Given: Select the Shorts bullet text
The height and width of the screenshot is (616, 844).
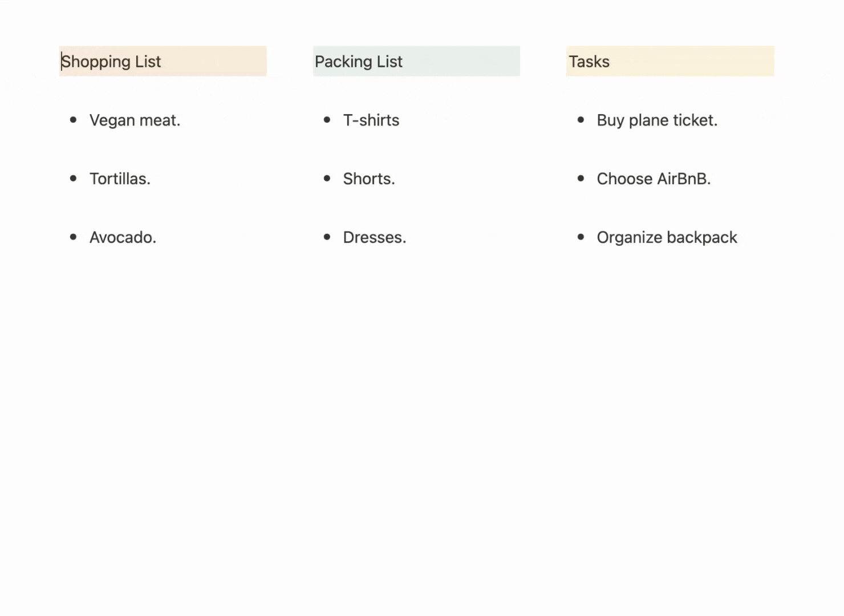Looking at the screenshot, I should tap(369, 179).
